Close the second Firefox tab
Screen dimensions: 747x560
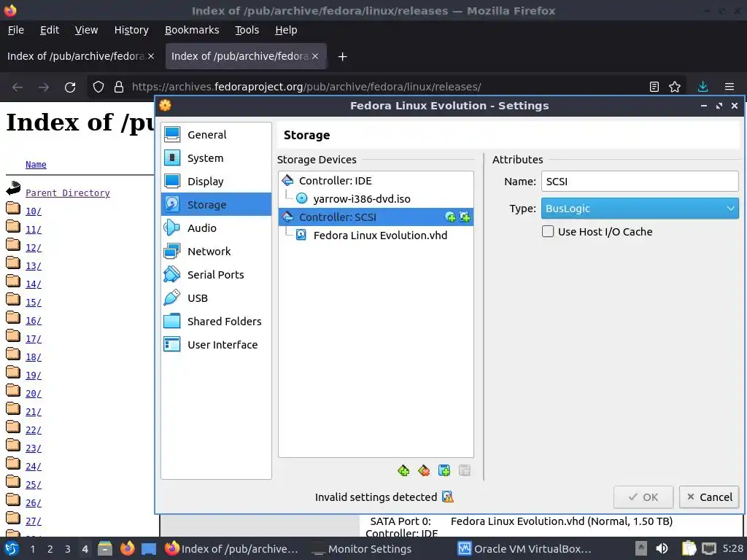pyautogui.click(x=315, y=56)
